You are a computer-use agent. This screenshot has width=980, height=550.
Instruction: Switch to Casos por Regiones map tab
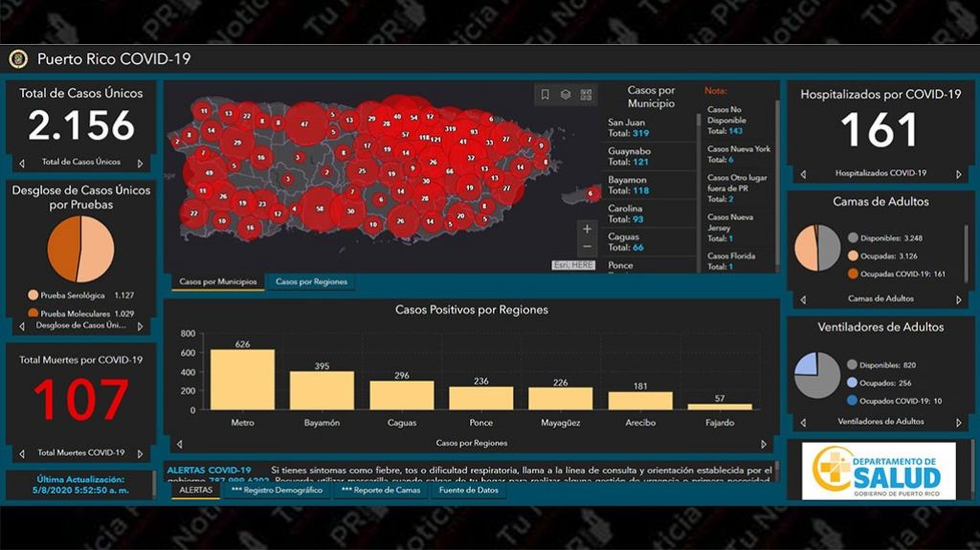coord(311,282)
